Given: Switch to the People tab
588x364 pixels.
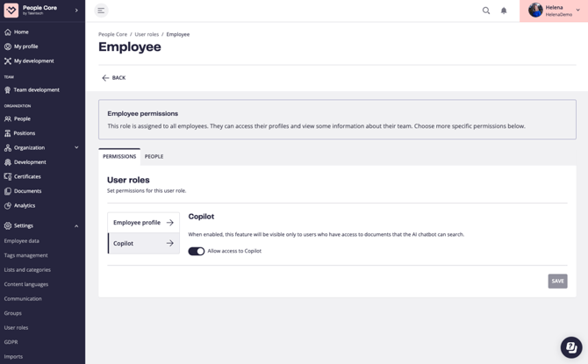Looking at the screenshot, I should (x=154, y=156).
